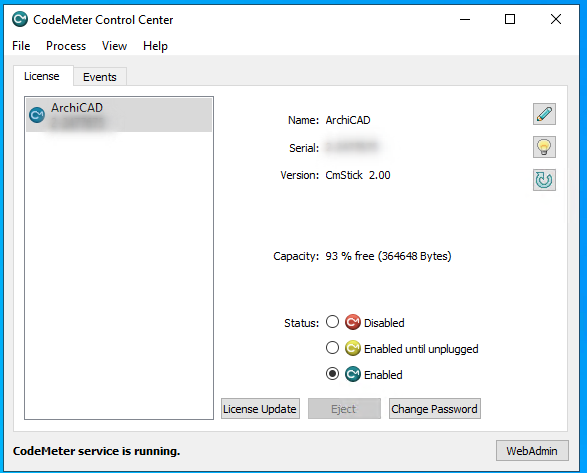Select the ArchiCAD entry in license list
The image size is (587, 473).
pos(119,115)
